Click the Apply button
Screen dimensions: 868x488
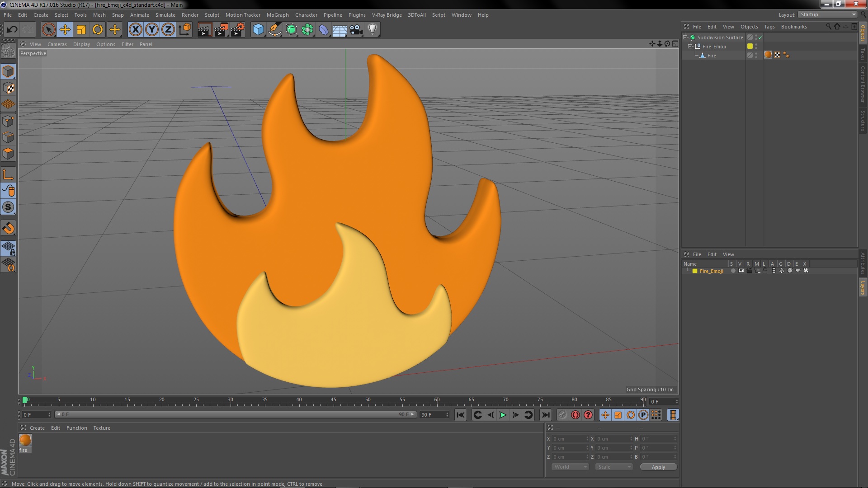[x=658, y=467]
